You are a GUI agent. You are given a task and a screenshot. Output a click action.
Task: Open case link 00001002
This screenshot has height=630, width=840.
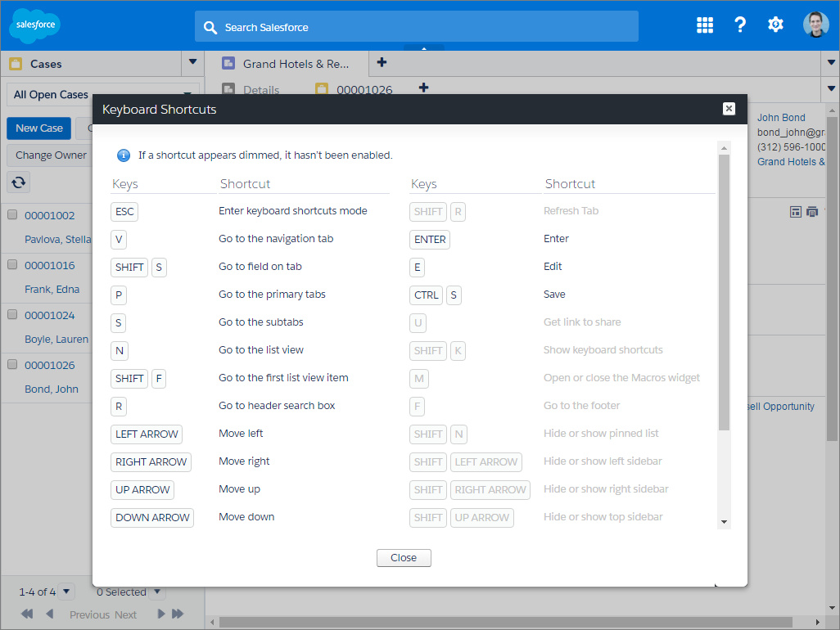pos(49,216)
